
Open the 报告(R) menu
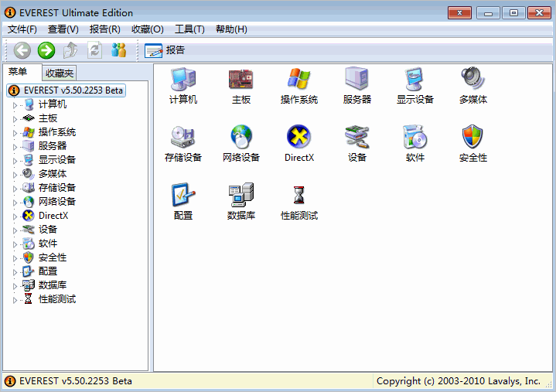tap(105, 29)
